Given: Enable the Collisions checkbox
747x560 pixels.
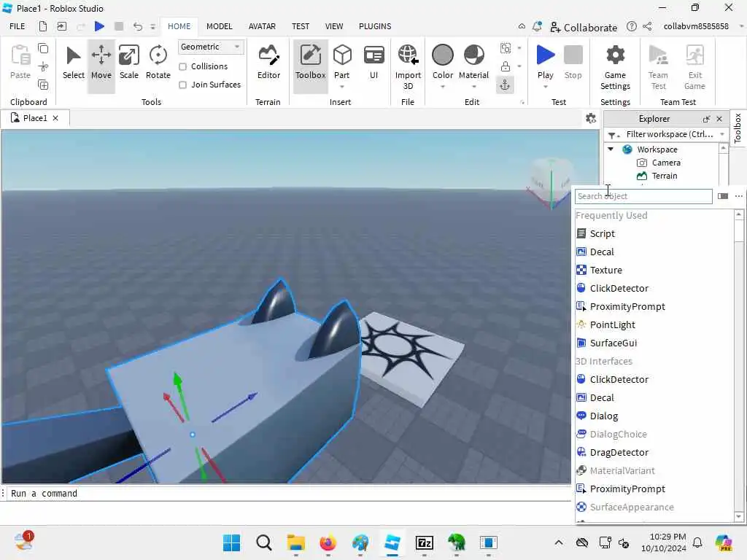Looking at the screenshot, I should (182, 66).
